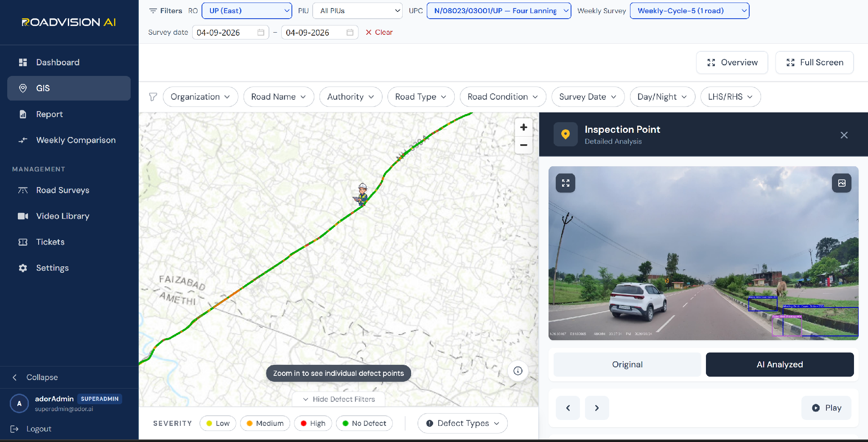Viewport: 868px width, 442px height.
Task: Open the map info icon
Action: pos(518,371)
